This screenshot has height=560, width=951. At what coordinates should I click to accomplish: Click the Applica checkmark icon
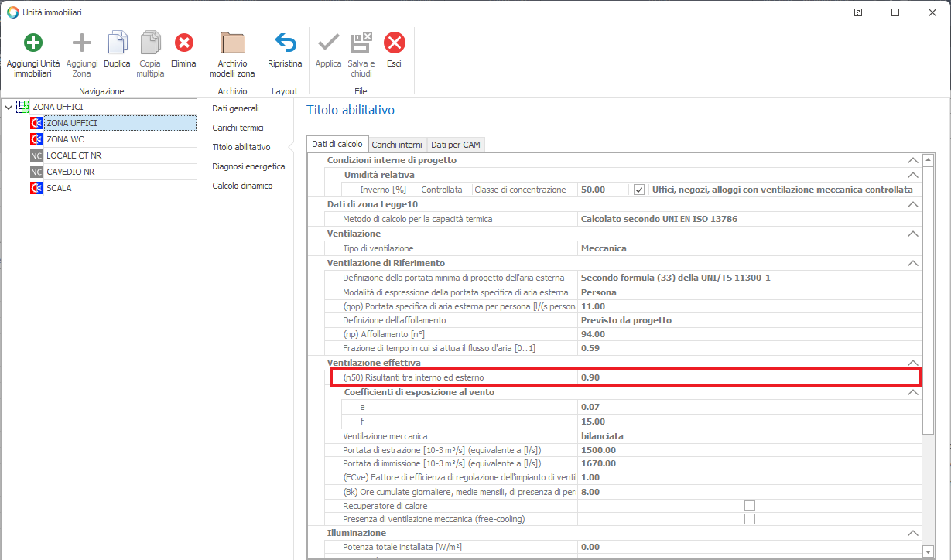tap(328, 43)
